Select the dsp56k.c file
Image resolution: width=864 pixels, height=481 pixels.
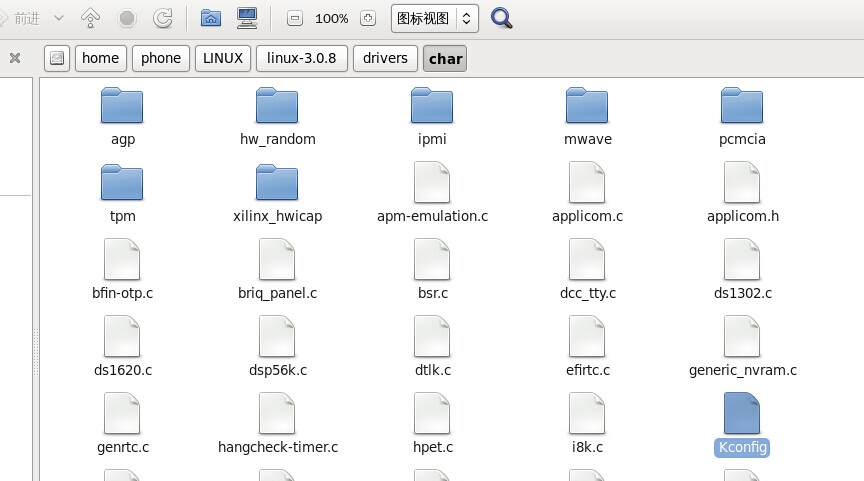[277, 347]
